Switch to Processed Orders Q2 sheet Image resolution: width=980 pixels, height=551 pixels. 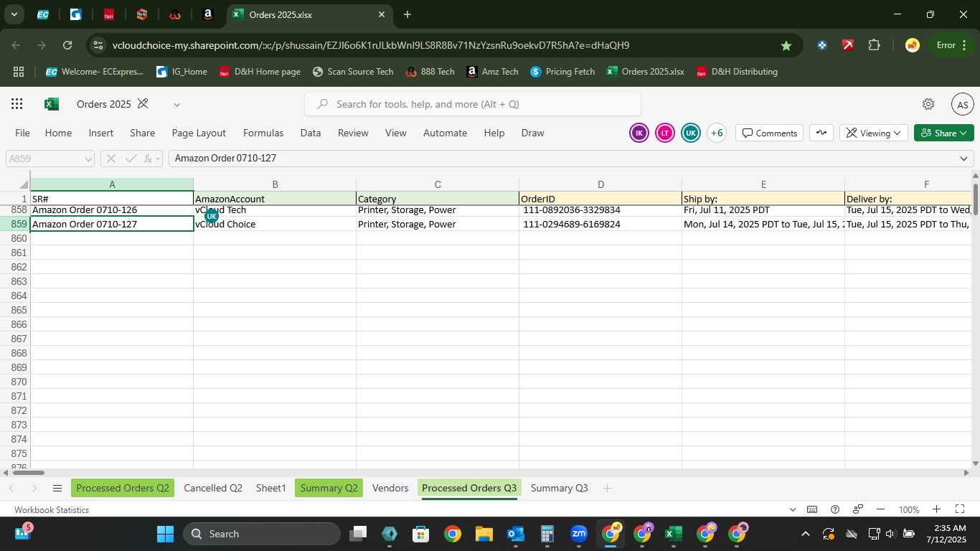(123, 488)
